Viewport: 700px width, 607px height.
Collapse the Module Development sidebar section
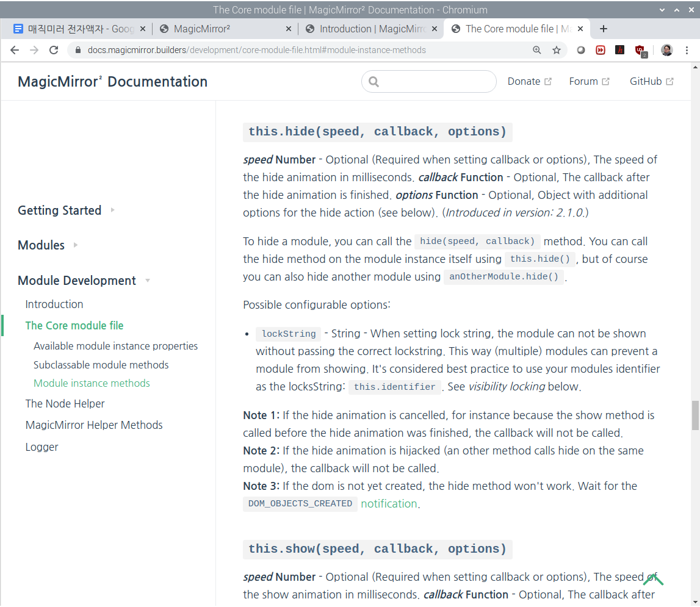click(84, 280)
